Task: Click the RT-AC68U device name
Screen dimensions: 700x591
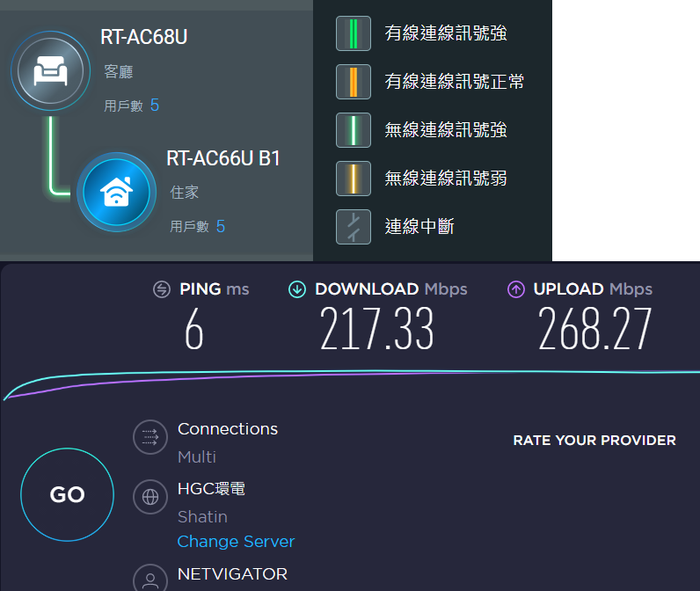Action: (143, 37)
